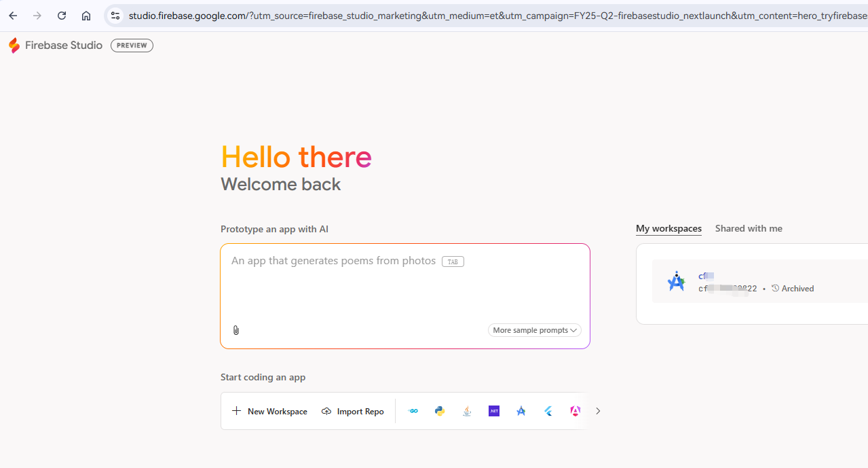Screen dimensions: 868x468
Task: Choose the Java template icon
Action: pos(467,411)
